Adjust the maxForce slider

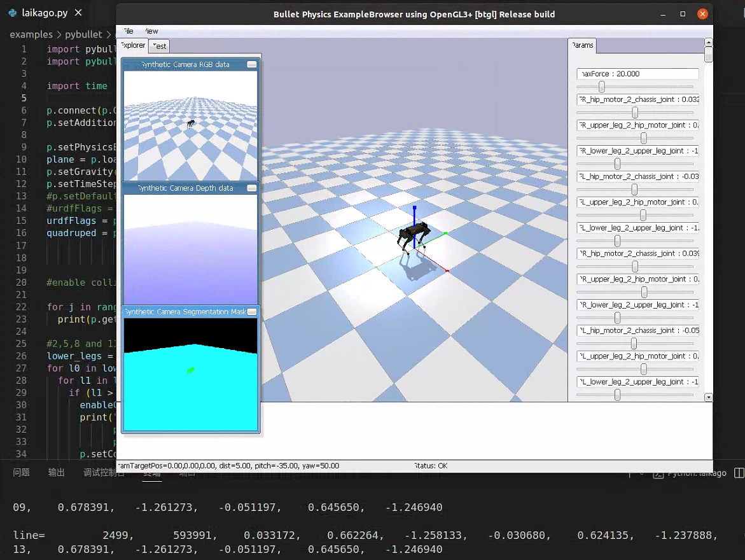point(601,87)
